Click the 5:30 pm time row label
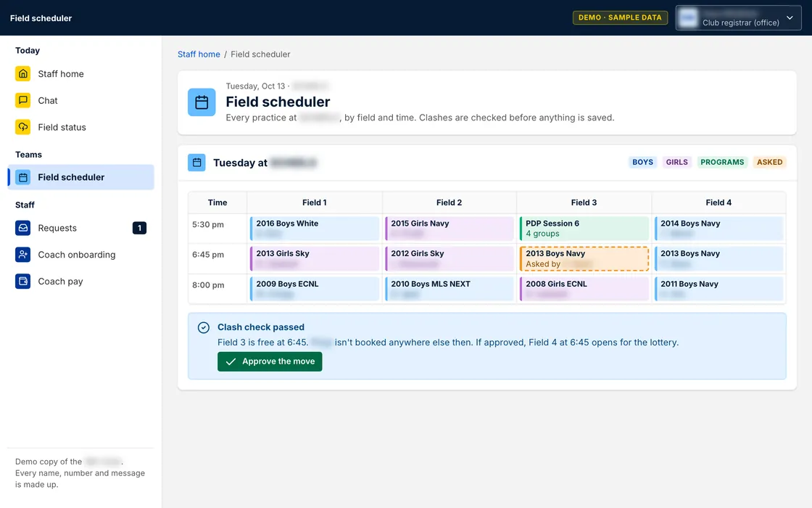Image resolution: width=812 pixels, height=508 pixels. [x=208, y=224]
